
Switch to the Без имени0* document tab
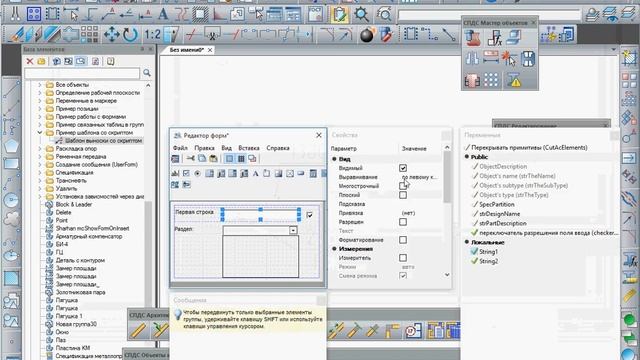click(187, 50)
